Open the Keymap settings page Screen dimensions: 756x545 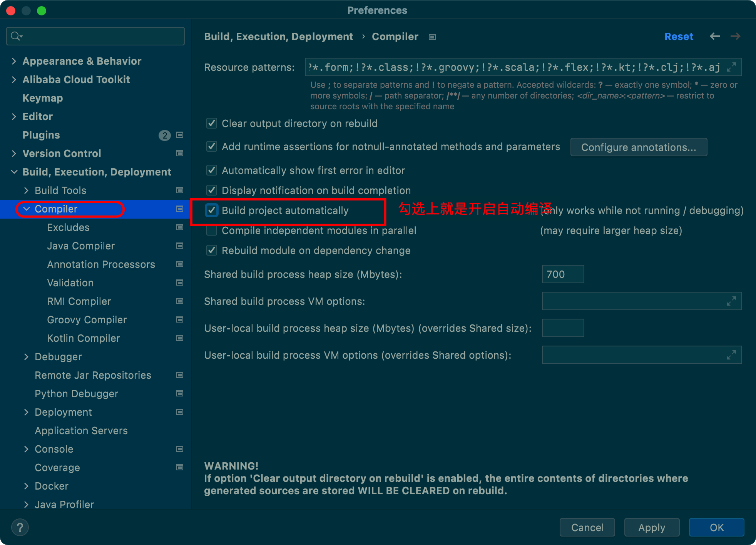[43, 98]
